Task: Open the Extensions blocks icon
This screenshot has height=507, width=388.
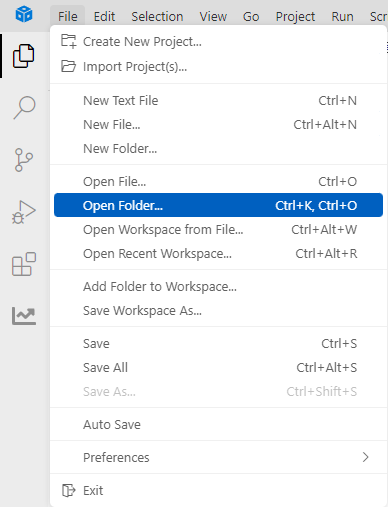Action: 24,264
